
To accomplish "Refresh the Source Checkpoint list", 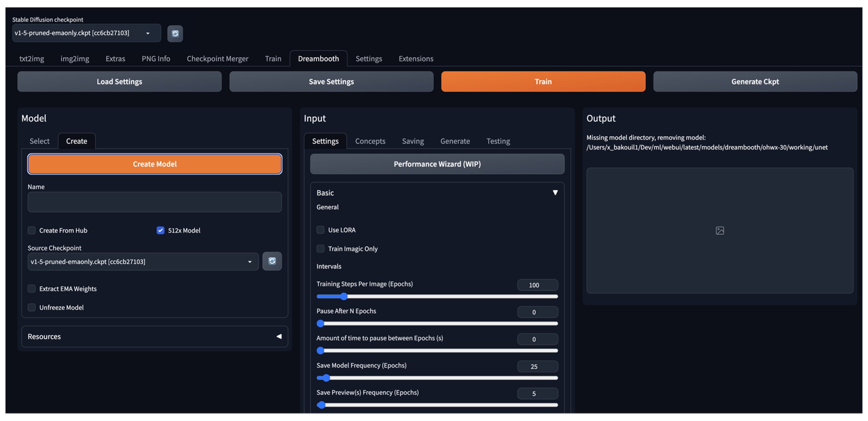I will tap(272, 261).
